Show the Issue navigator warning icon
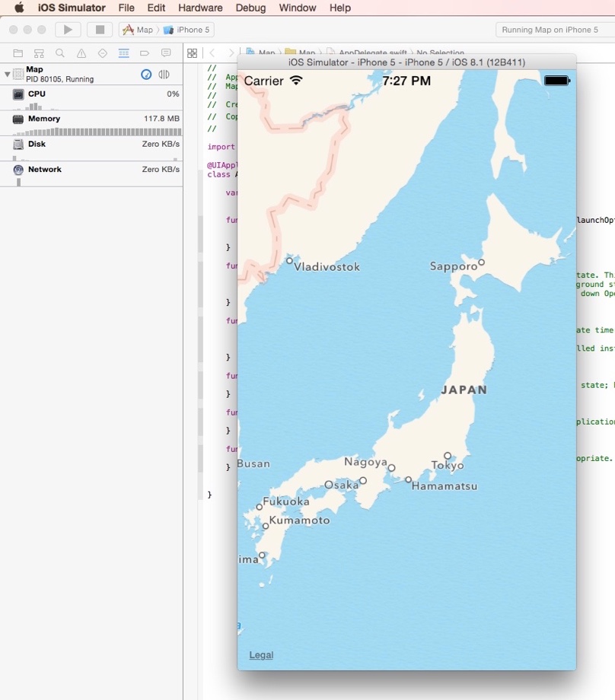 81,53
